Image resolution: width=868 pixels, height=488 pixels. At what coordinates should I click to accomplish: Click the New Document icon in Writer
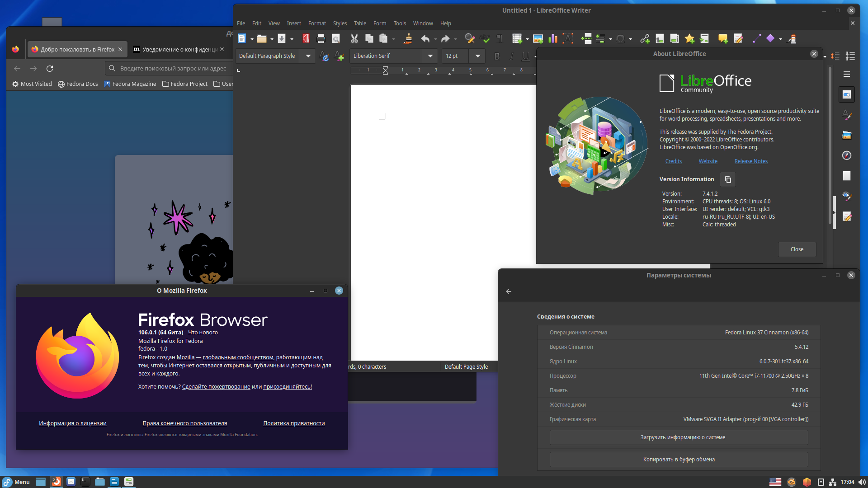point(242,39)
